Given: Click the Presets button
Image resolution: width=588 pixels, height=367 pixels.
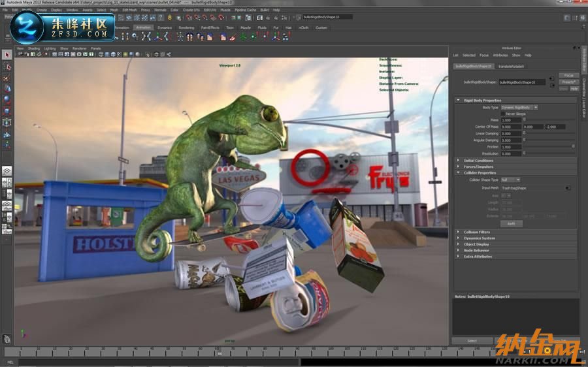Looking at the screenshot, I should (x=569, y=82).
